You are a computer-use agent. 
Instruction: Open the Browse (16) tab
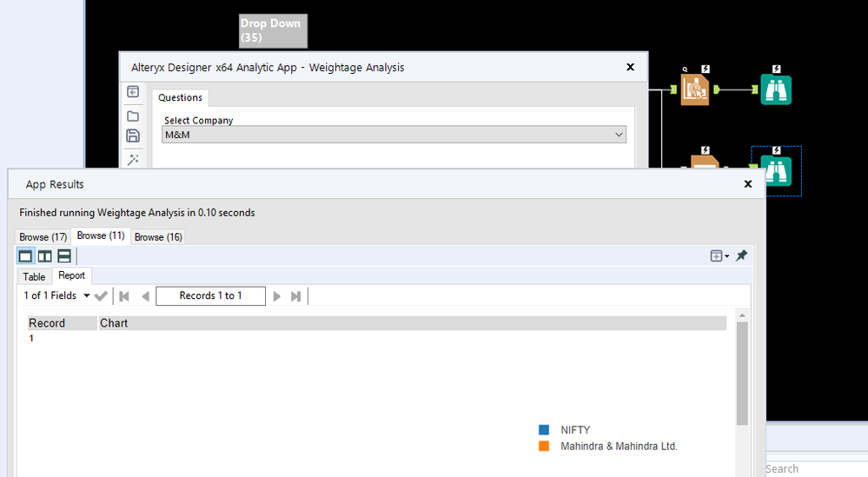[x=158, y=237]
